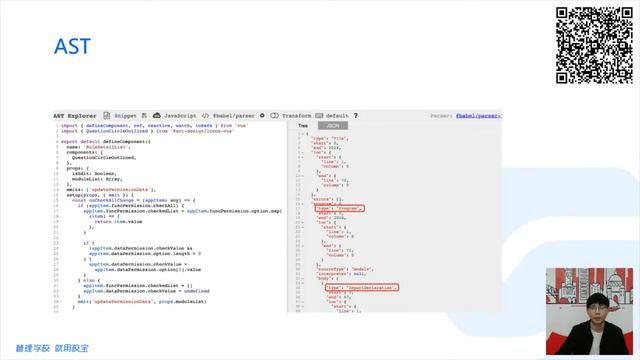
Task: Click the AST Explorer title
Action: coord(75,116)
